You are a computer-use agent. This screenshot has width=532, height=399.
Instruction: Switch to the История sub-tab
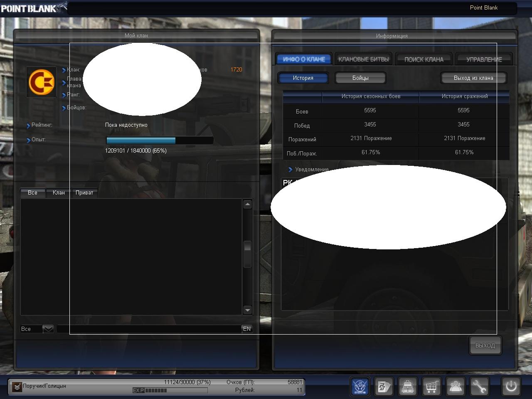pyautogui.click(x=303, y=78)
